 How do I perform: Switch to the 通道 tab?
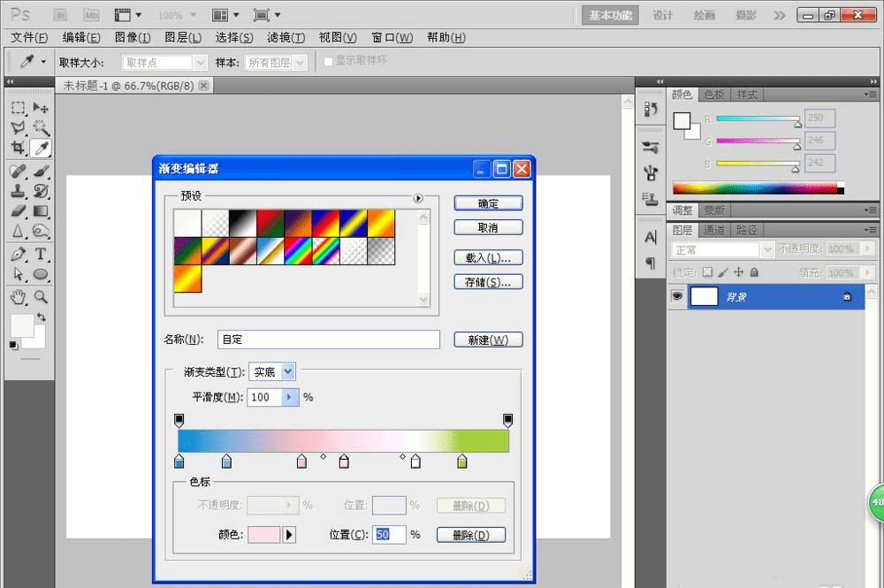pos(714,230)
